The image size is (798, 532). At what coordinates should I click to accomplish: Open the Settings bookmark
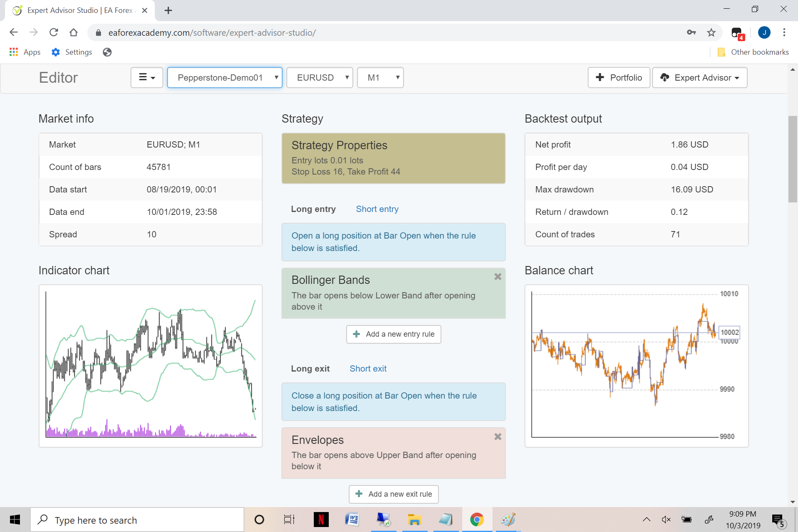click(72, 52)
